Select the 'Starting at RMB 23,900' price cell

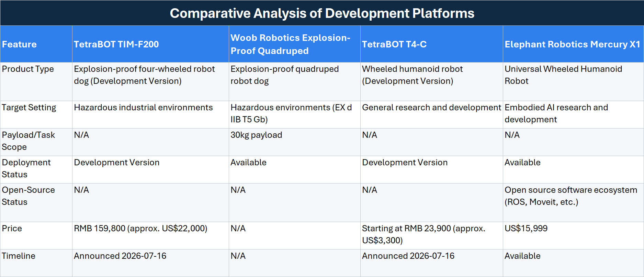(x=432, y=235)
